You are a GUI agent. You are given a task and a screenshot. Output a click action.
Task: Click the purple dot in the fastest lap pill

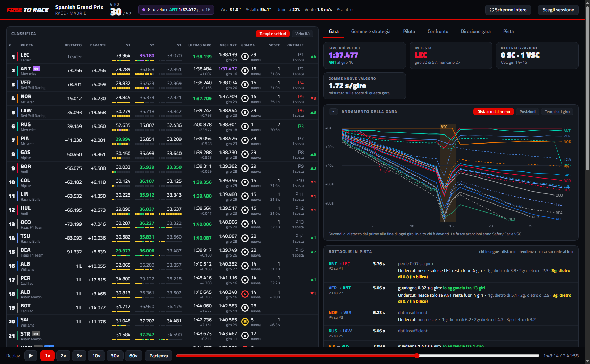tap(144, 10)
